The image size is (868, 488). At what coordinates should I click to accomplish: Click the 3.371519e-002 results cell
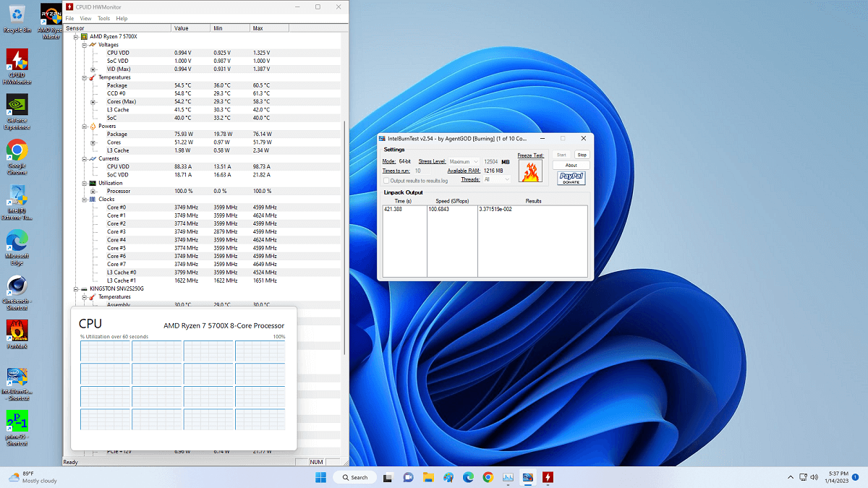tap(495, 209)
